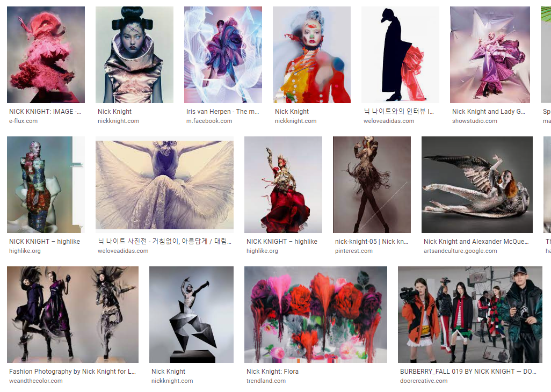Click highlike.org link under patchwork mannequin

point(25,251)
